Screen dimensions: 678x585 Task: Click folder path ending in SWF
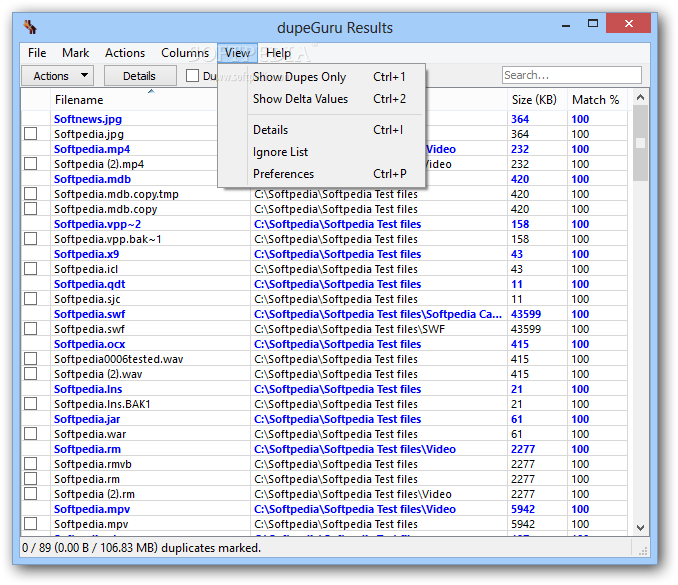coord(349,329)
